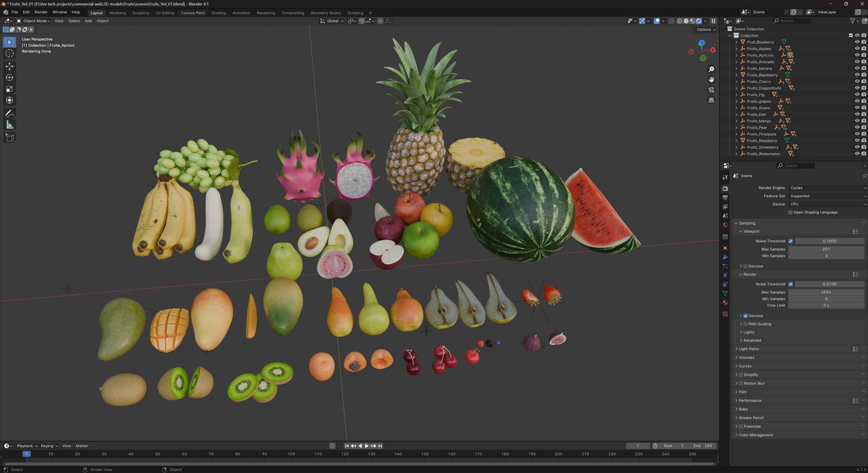Select the Annotate tool

(9, 113)
